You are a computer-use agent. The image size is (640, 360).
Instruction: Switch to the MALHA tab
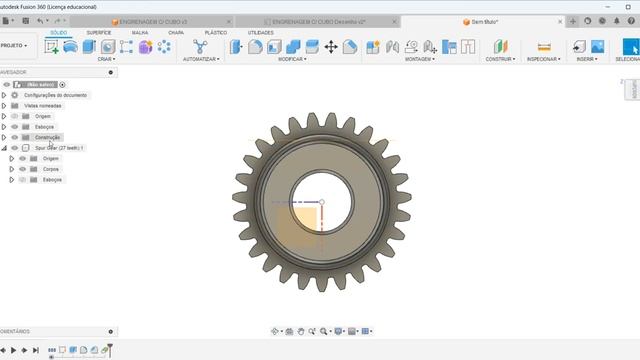[x=140, y=33]
